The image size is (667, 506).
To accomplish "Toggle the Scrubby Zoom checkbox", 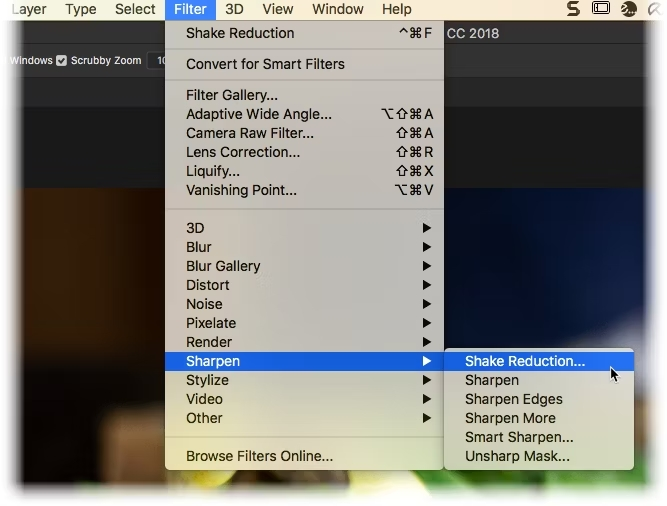I will pos(61,60).
